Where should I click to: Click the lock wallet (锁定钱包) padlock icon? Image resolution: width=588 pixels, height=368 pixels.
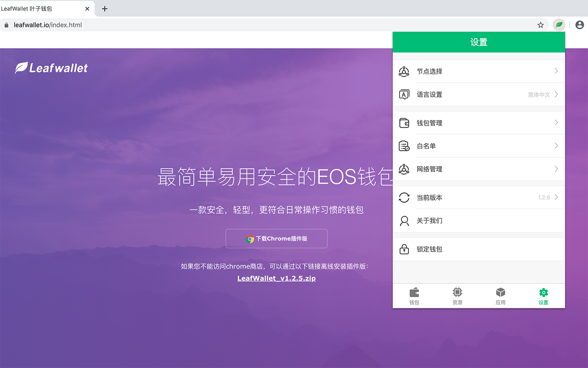[404, 249]
